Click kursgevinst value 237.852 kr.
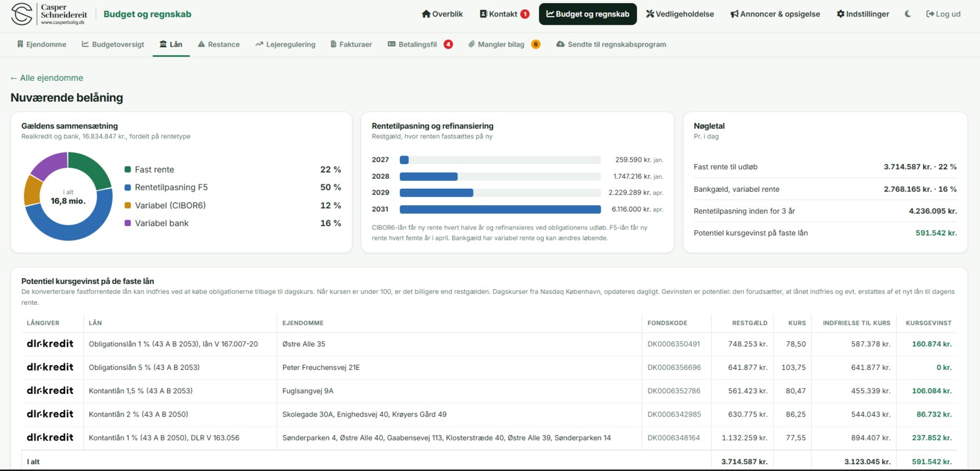The width and height of the screenshot is (980, 471). pyautogui.click(x=932, y=438)
